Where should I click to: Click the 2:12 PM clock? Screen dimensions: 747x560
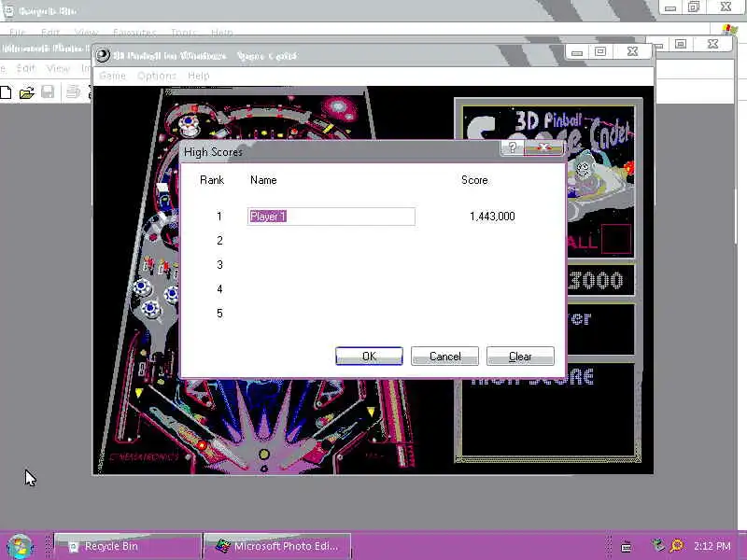712,546
